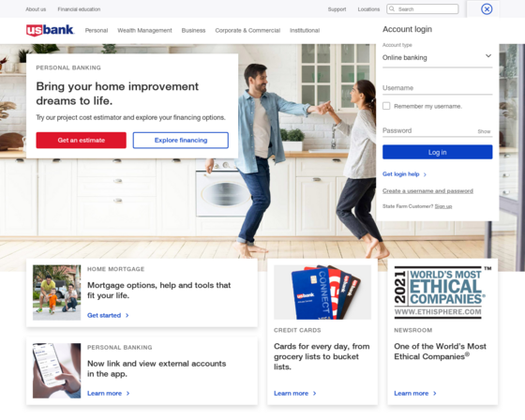Screen dimensions: 525x420
Task: Click Learn more under Newsroom
Action: (x=412, y=394)
